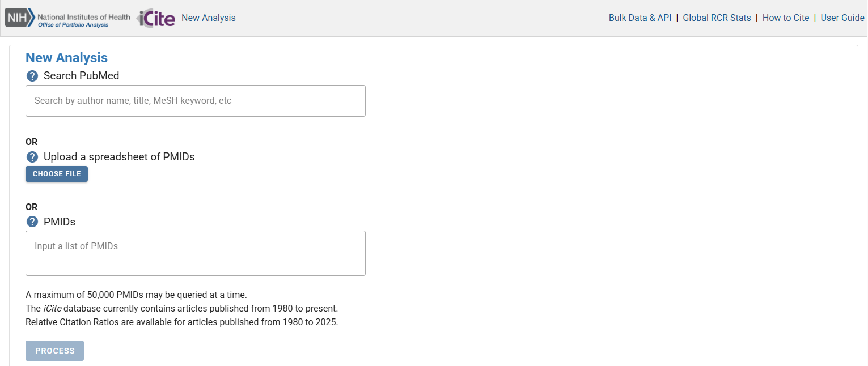Viewport: 868px width, 366px height.
Task: Open Global RCR Stats
Action: 717,18
